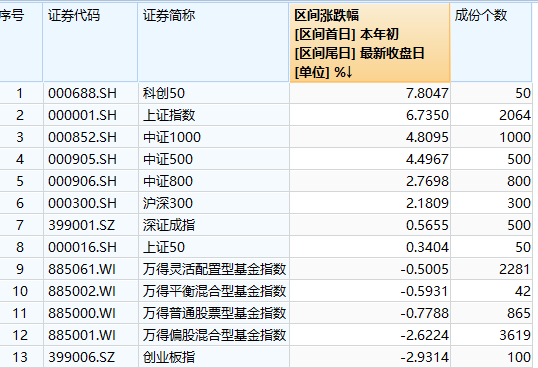
Task: Sort by the 区间涨跌幅 column header
Action: (370, 43)
